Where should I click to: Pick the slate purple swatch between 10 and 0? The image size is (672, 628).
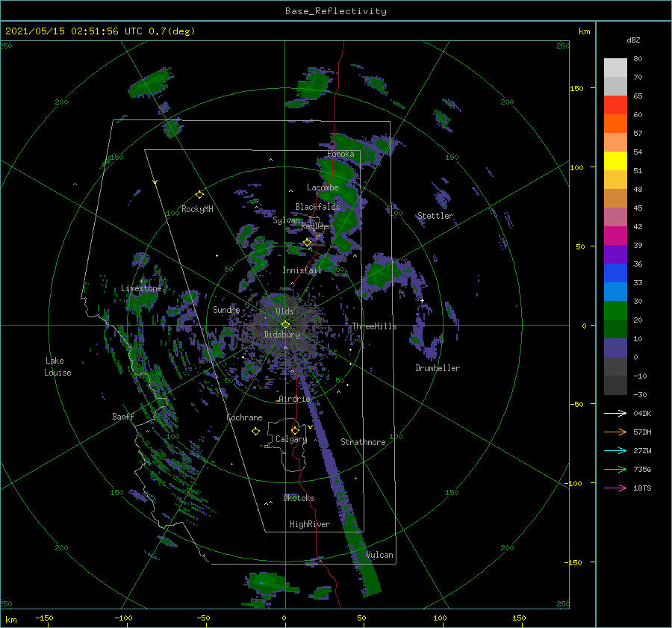point(615,348)
